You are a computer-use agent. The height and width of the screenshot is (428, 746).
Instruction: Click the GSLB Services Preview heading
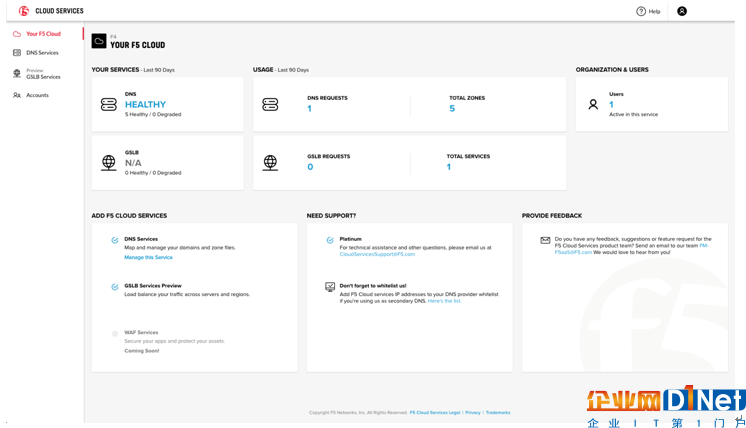coord(153,286)
